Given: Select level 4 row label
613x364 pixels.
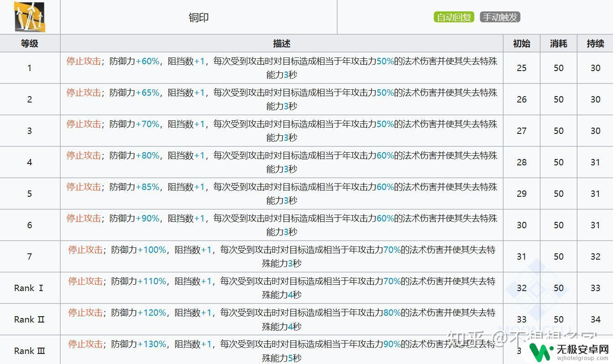Looking at the screenshot, I should click(30, 162).
